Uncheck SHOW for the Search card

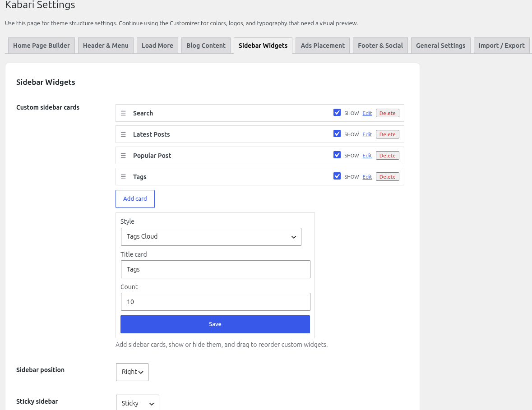337,113
